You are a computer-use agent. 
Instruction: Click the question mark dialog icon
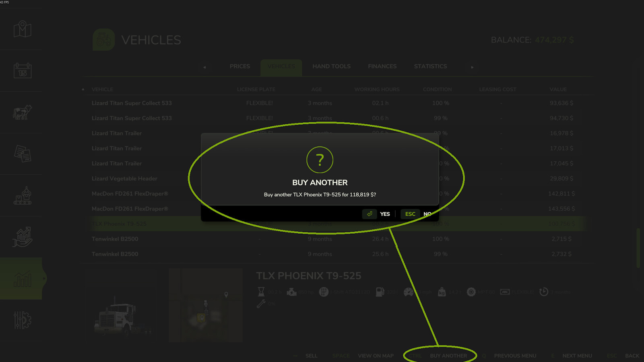click(x=320, y=160)
